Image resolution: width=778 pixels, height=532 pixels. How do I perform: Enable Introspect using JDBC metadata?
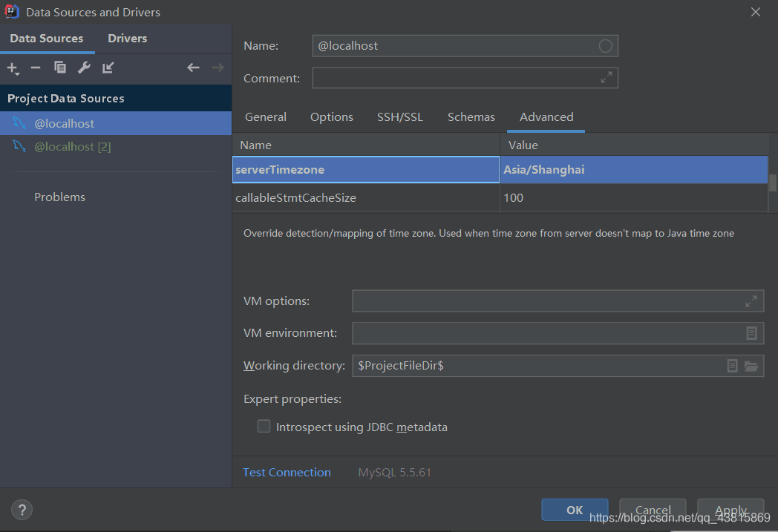pos(264,427)
